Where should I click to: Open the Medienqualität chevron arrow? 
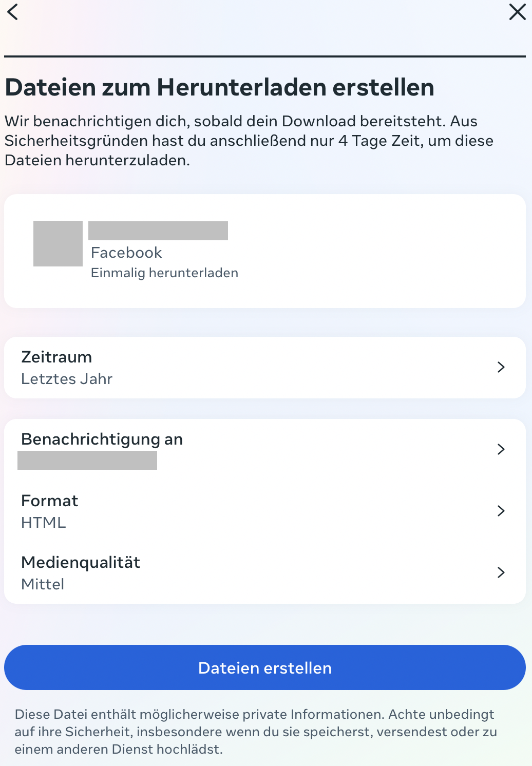pos(501,572)
